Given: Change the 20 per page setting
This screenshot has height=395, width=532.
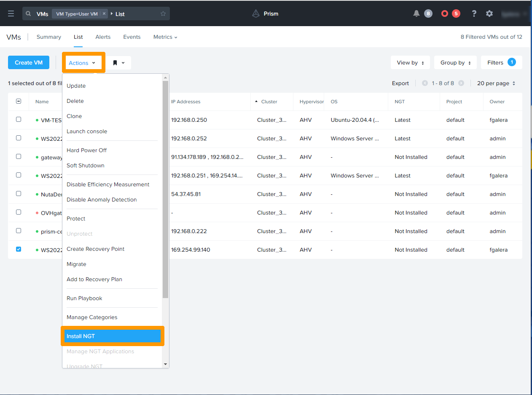Looking at the screenshot, I should pos(496,83).
